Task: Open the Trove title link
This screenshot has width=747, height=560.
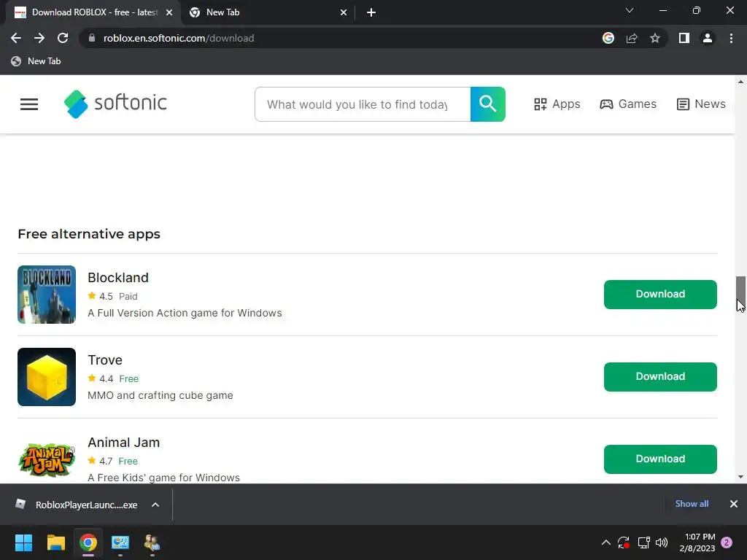Action: tap(105, 360)
